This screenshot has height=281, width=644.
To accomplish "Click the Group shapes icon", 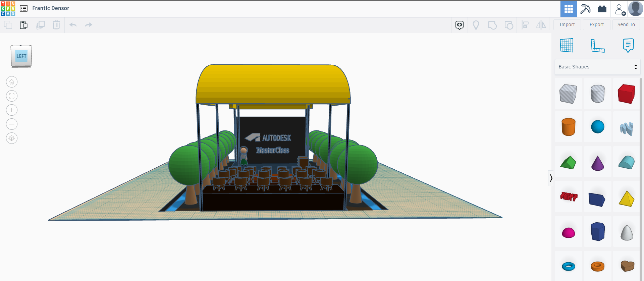I will coord(492,25).
